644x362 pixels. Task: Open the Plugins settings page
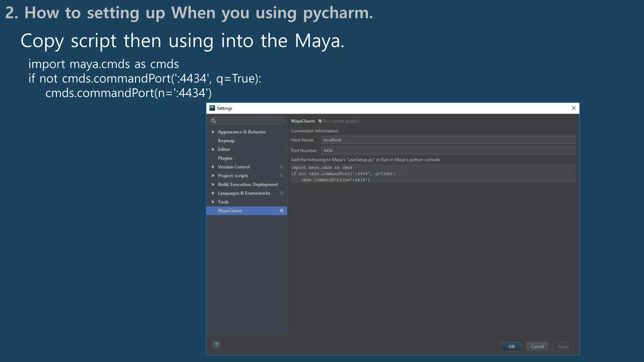[x=225, y=158]
